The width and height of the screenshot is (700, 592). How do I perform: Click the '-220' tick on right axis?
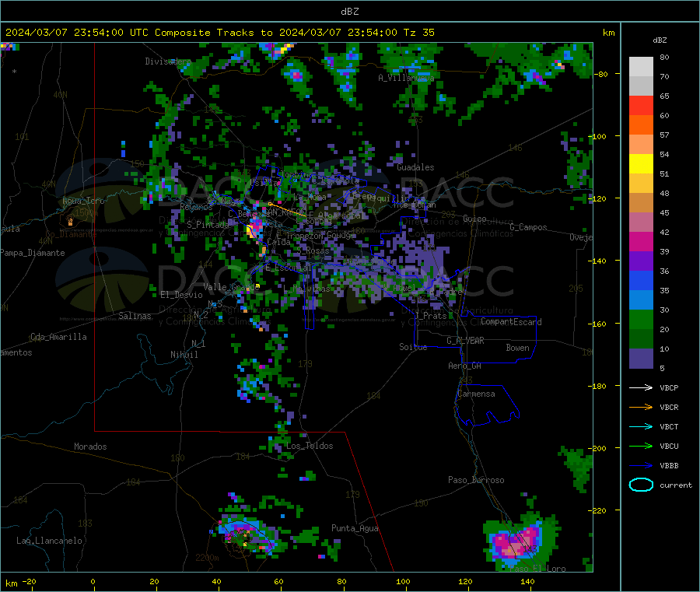point(598,511)
